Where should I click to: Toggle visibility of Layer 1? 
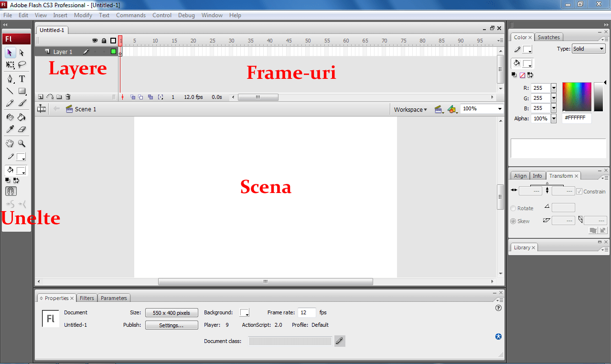95,52
